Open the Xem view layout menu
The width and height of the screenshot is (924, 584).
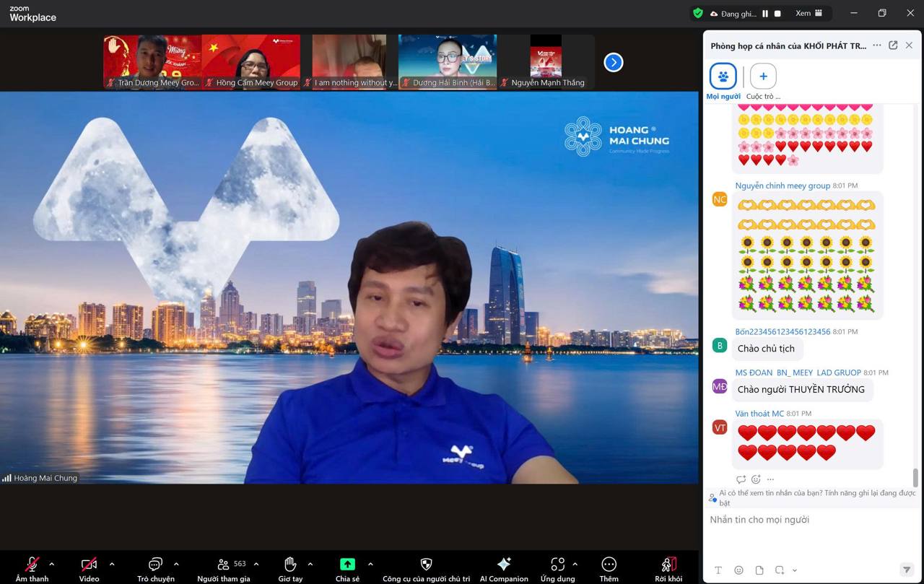(808, 13)
